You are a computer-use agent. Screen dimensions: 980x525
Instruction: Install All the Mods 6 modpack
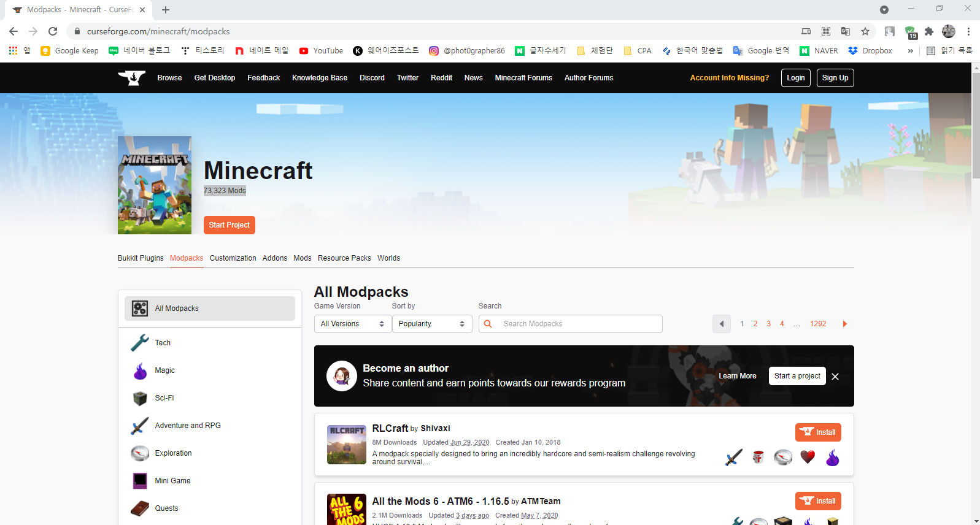click(818, 501)
